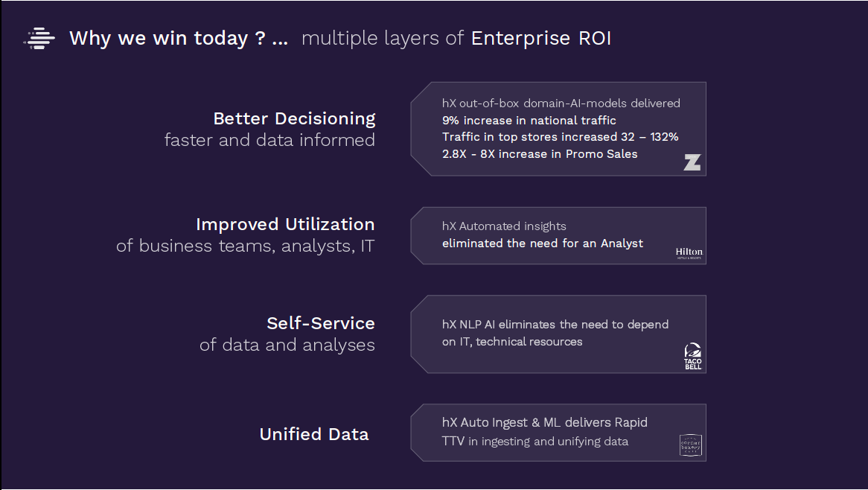868x490 pixels.
Task: Click 'eliminated the need for an Analyst' text
Action: [x=543, y=243]
